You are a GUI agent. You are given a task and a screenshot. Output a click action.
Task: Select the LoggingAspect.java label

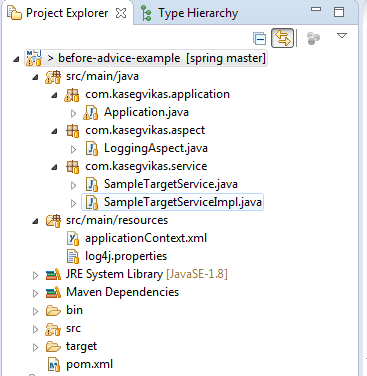pyautogui.click(x=156, y=148)
